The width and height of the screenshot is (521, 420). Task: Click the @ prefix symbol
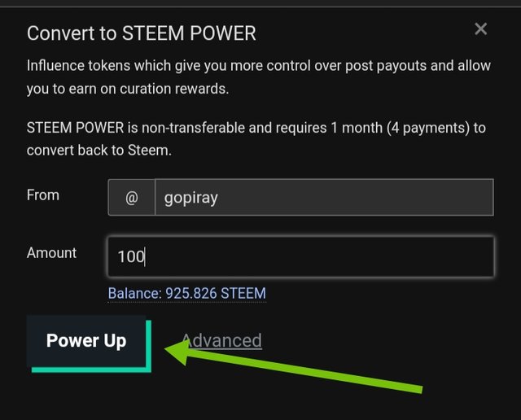click(x=132, y=198)
